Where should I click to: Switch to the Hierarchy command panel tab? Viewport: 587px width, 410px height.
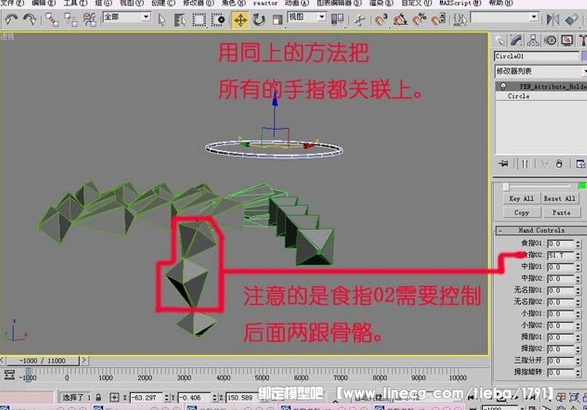pyautogui.click(x=533, y=40)
